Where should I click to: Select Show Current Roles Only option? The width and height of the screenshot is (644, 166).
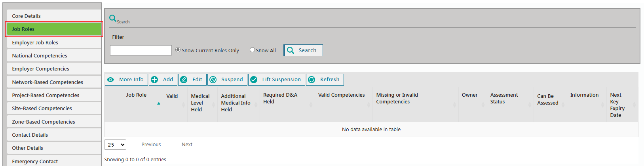[178, 50]
